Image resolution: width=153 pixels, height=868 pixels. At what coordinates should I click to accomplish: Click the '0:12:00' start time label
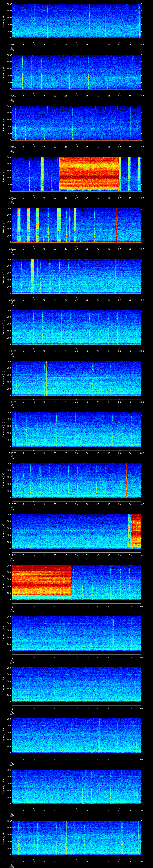point(12,606)
